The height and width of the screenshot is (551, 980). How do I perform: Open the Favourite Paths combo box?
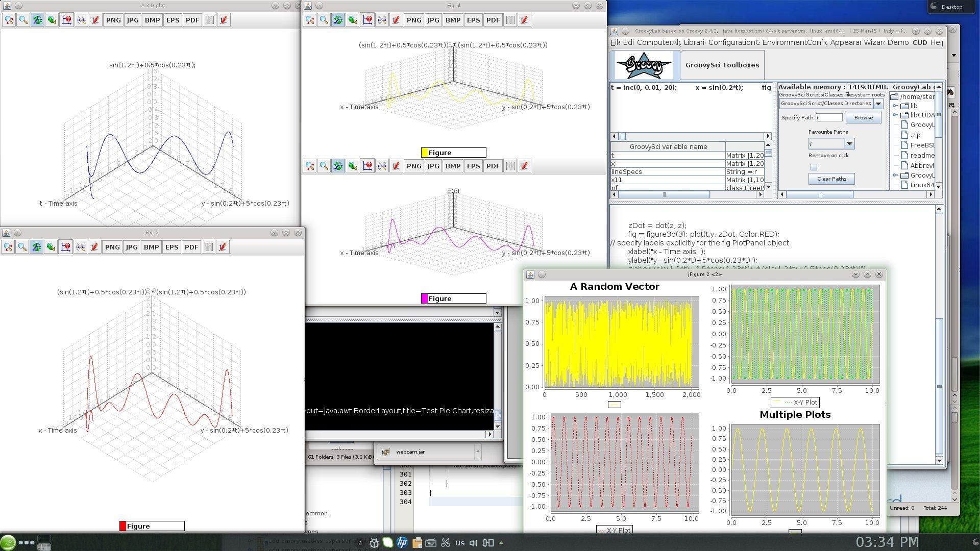(849, 144)
